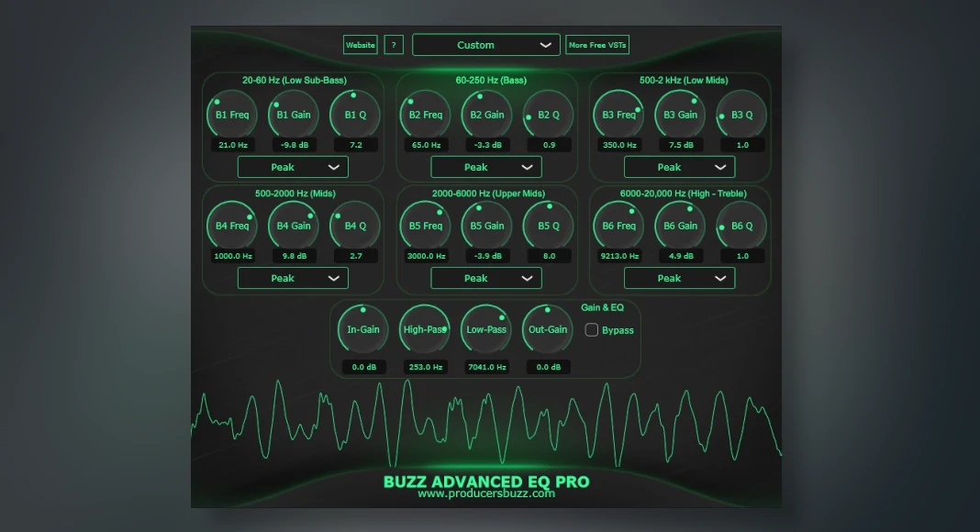980x532 pixels.
Task: Click the 6000-20,000 Hz (High - Treble) heading
Action: click(683, 194)
